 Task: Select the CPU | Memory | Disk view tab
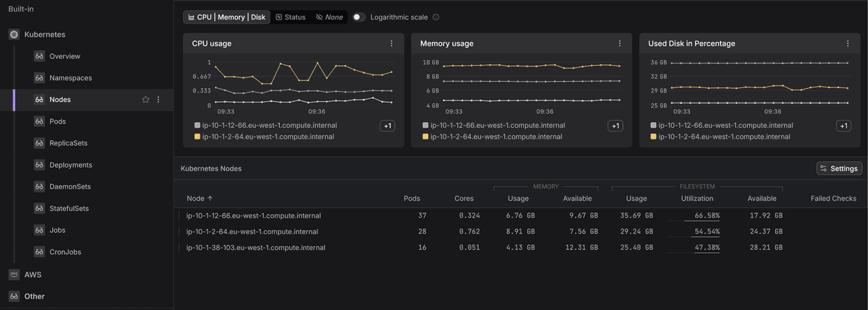point(226,17)
